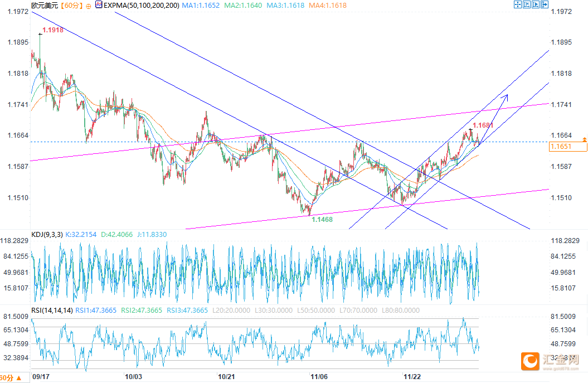Click the D:42.4066 value
This screenshot has width=588, height=383.
pyautogui.click(x=116, y=235)
